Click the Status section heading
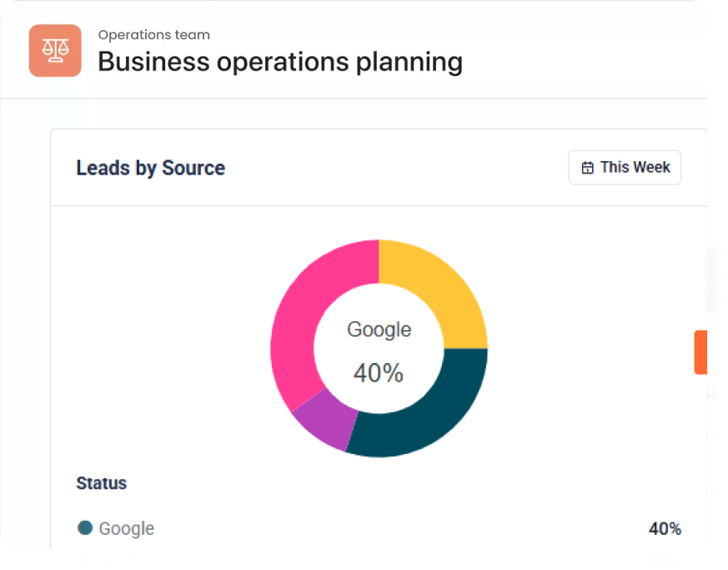The image size is (728, 570). (101, 483)
